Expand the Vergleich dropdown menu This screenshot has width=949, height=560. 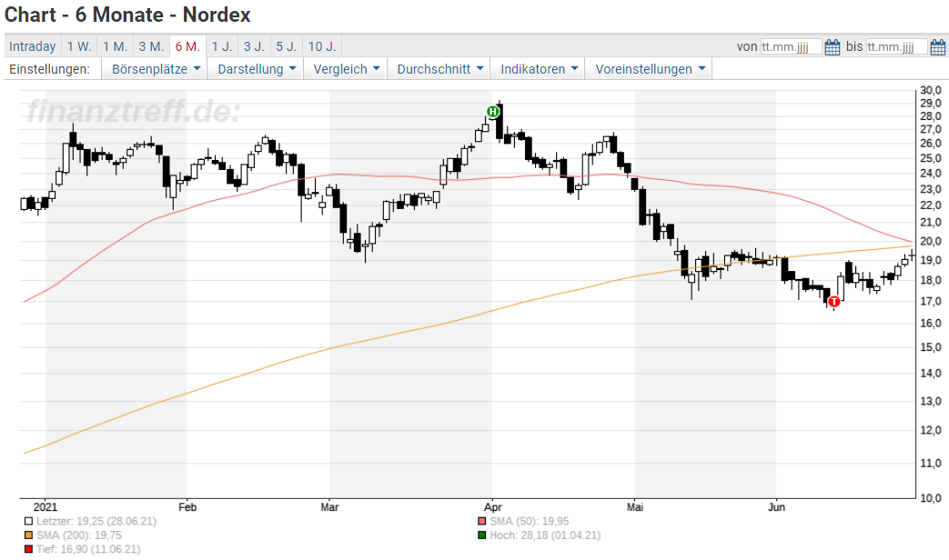pos(346,69)
